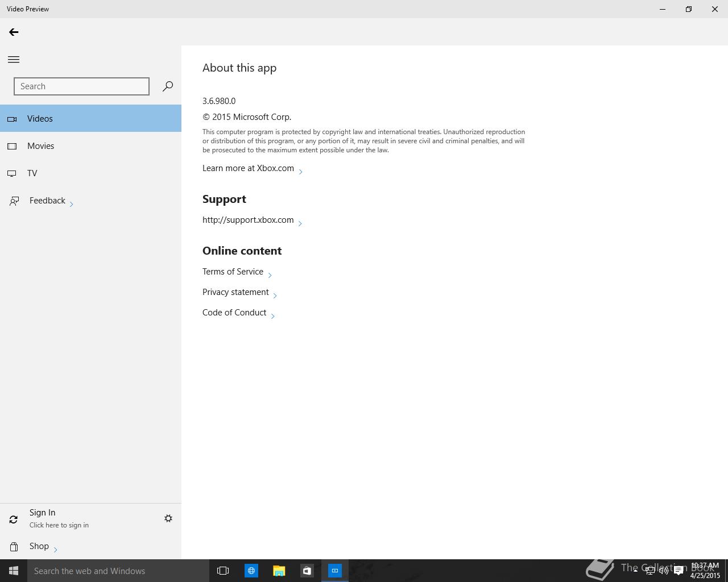Minimize the Video Preview window

click(663, 9)
